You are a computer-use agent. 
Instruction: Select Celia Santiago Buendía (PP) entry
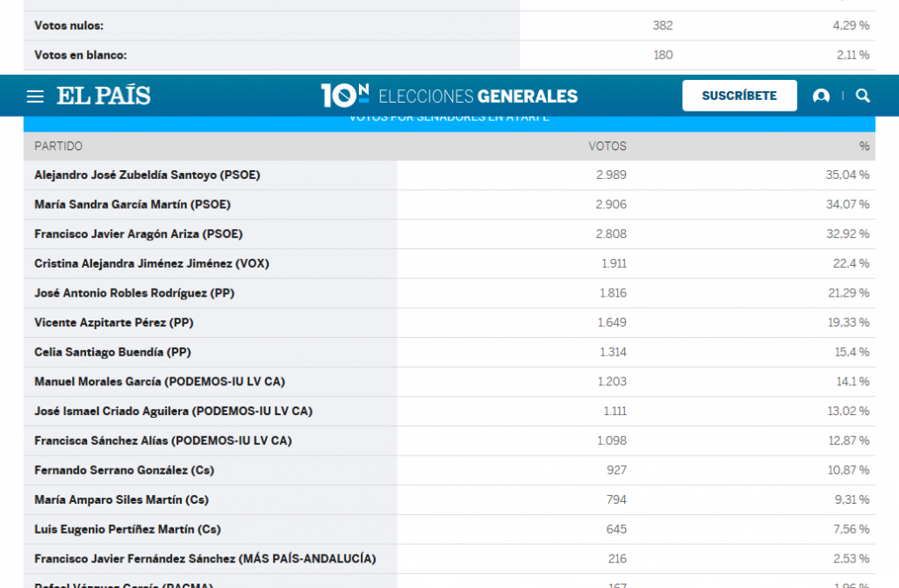point(112,352)
